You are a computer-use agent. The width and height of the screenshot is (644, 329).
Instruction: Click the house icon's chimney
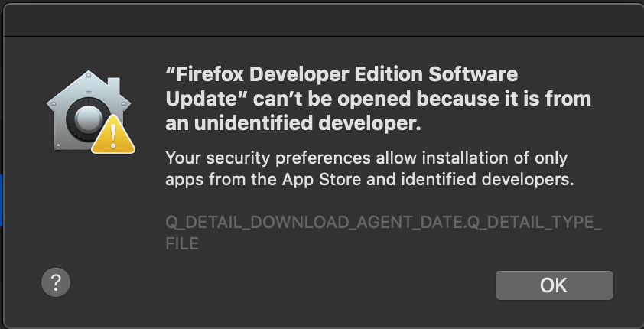[x=114, y=86]
